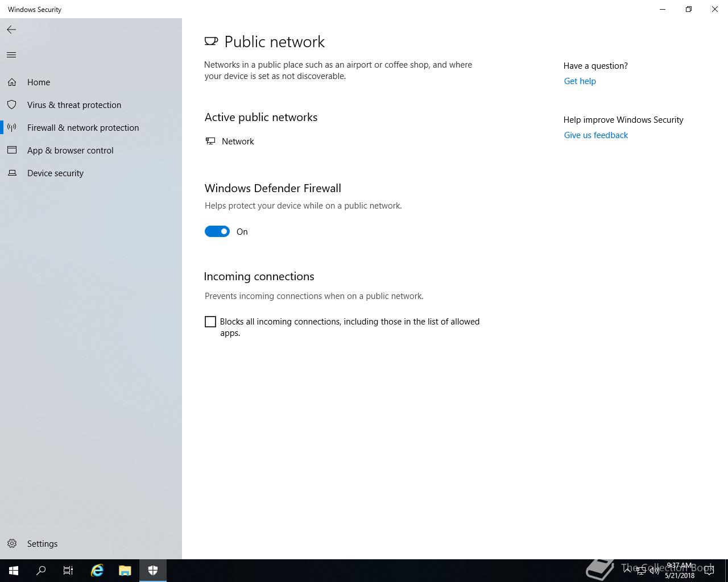Viewport: 728px width, 582px height.
Task: Click the Incoming connections heading
Action: (259, 276)
